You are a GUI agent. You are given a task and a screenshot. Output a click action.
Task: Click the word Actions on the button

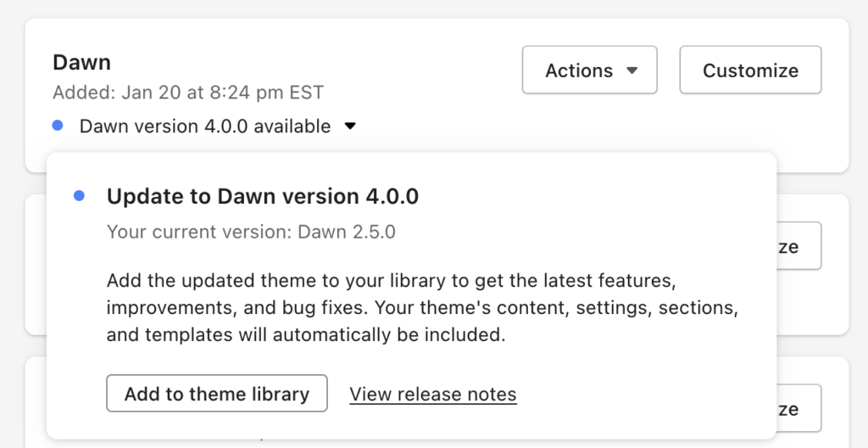579,70
